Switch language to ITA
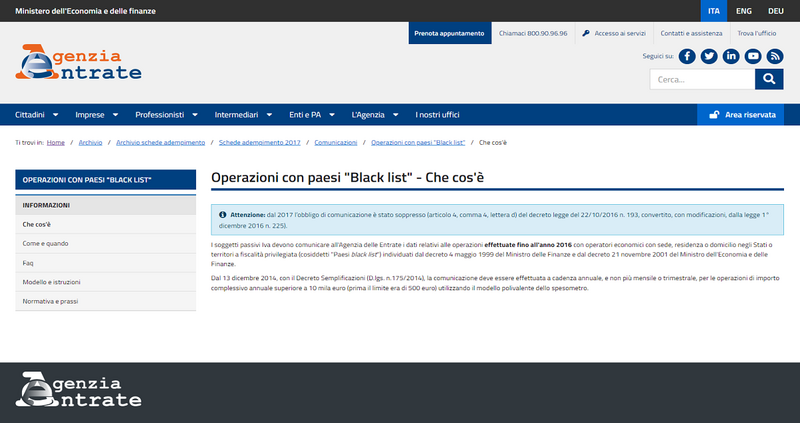The width and height of the screenshot is (800, 423). tap(714, 11)
